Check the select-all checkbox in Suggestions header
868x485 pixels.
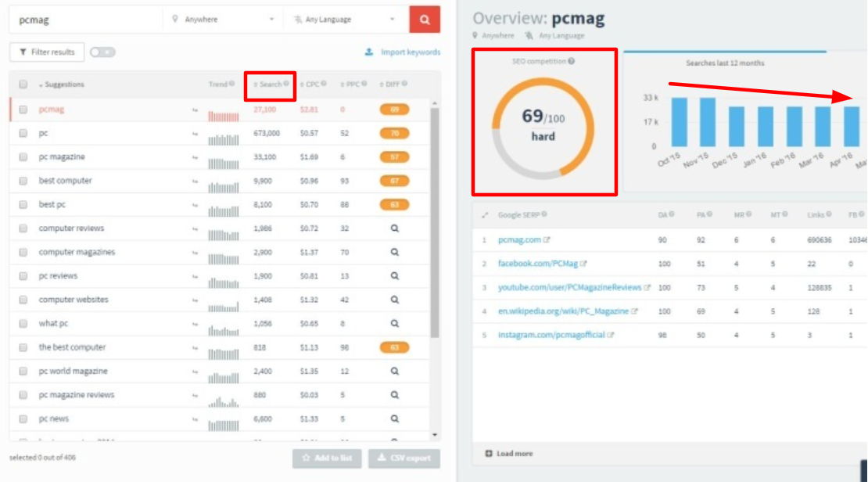[x=23, y=84]
